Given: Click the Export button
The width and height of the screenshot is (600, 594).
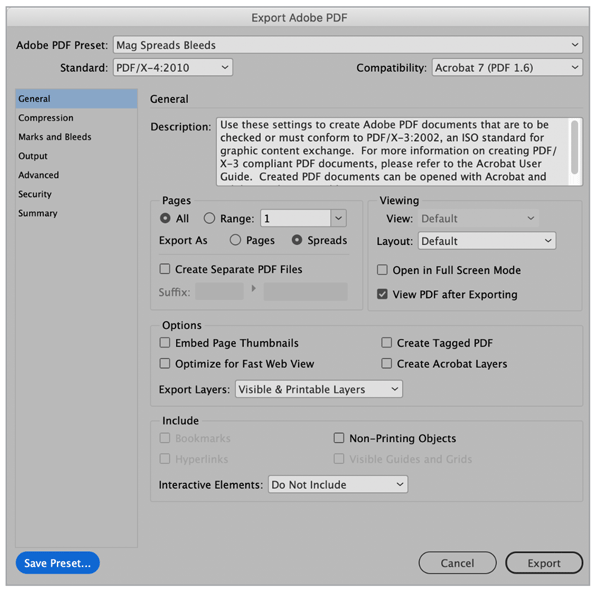Looking at the screenshot, I should [x=544, y=563].
